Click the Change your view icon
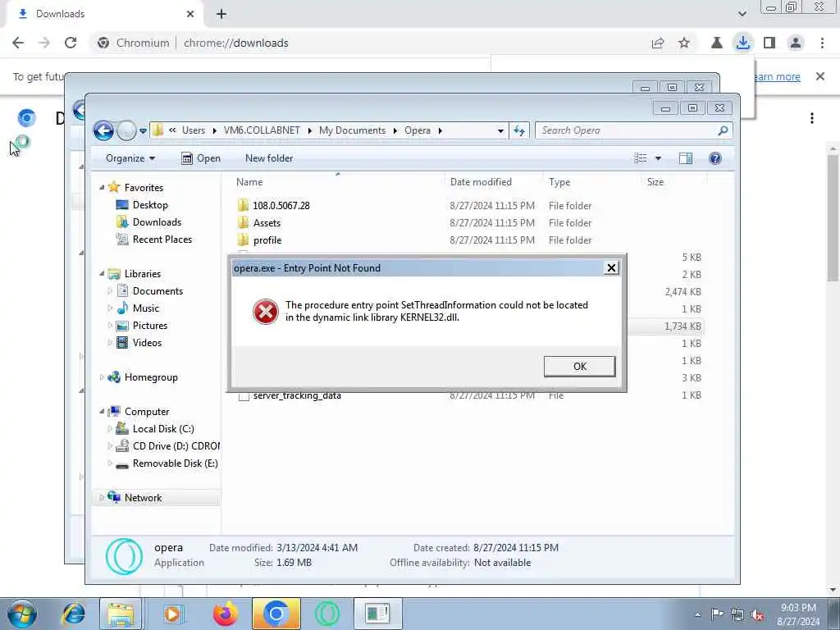The width and height of the screenshot is (840, 630). (x=640, y=158)
